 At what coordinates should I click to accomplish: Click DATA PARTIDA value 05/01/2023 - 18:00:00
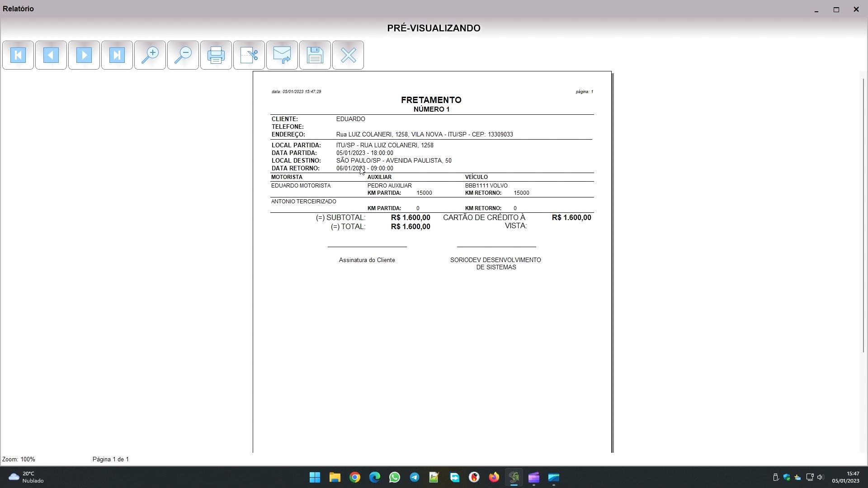pos(365,153)
